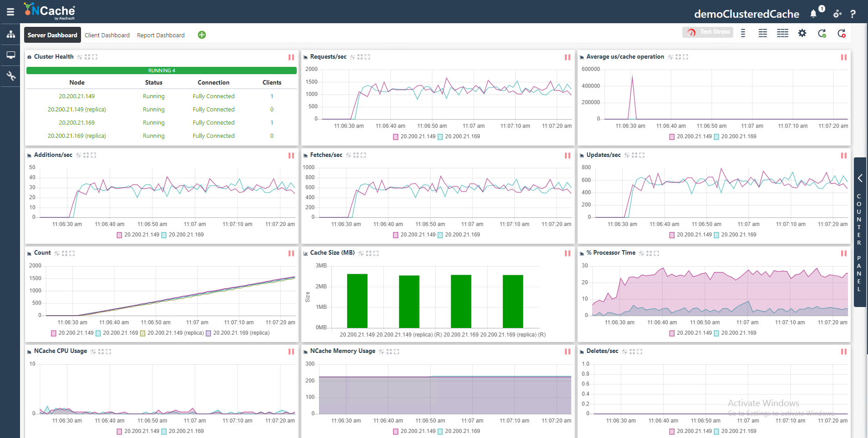Open the settings gears icon in header
The height and width of the screenshot is (438, 868).
tap(838, 14)
